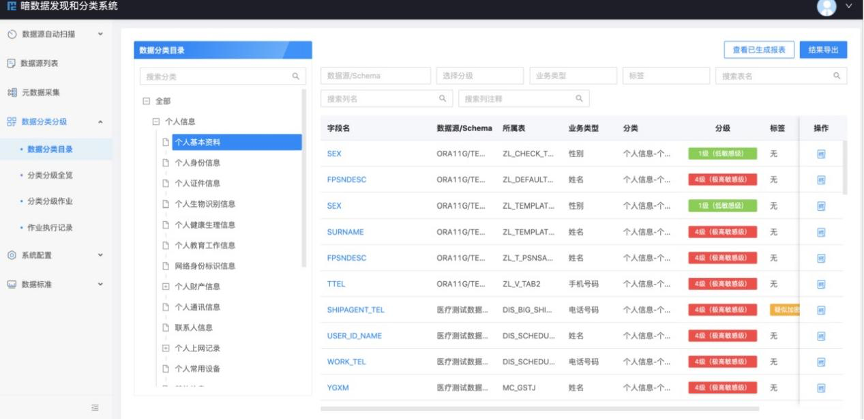Click the 数据源/Schema filter input field
Screen dimensions: 864x420
[375, 76]
